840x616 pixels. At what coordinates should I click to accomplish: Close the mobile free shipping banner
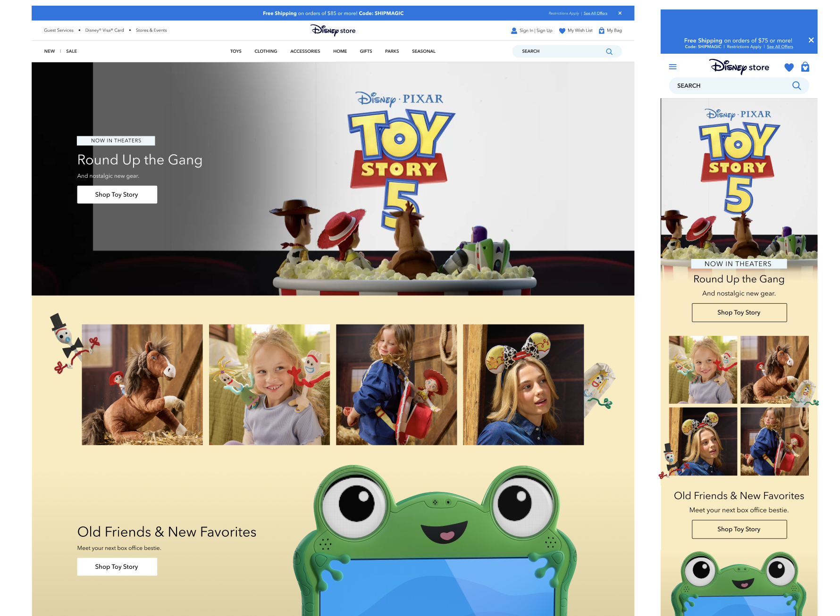811,40
